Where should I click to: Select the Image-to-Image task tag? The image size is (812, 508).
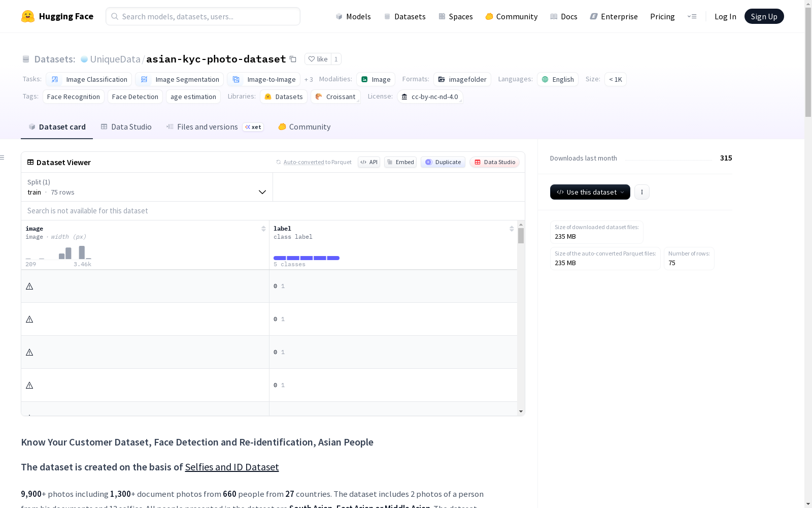click(x=264, y=79)
